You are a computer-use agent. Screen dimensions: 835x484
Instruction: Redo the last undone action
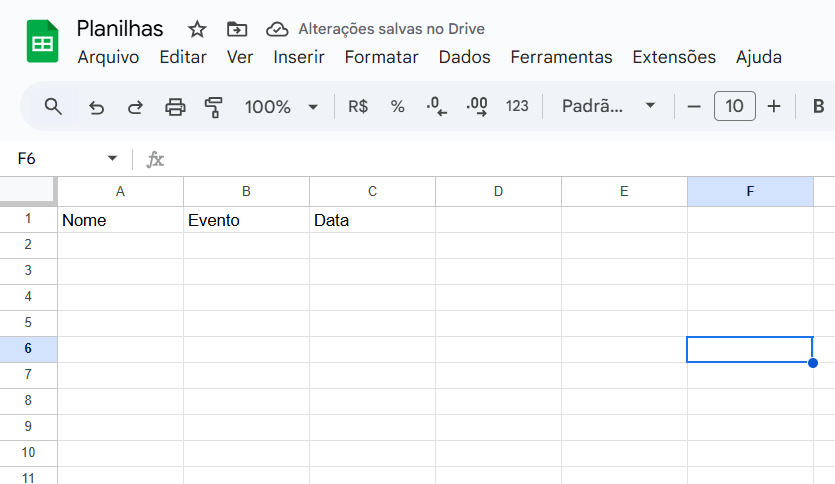pos(135,107)
